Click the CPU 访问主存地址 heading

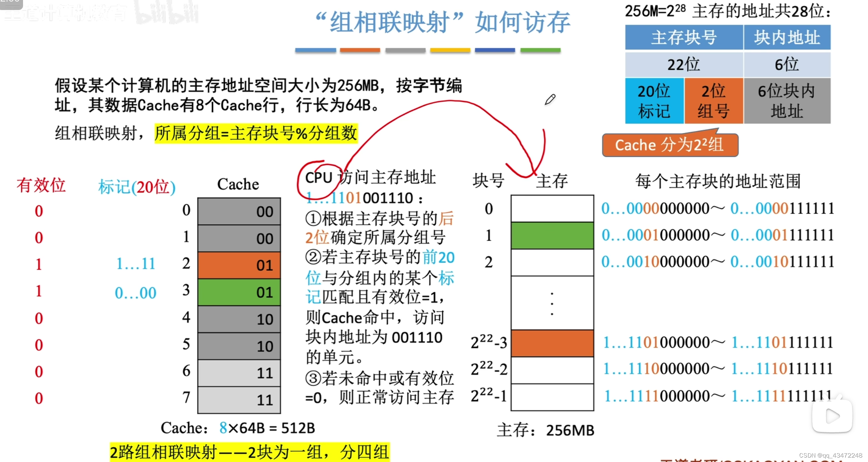point(370,178)
